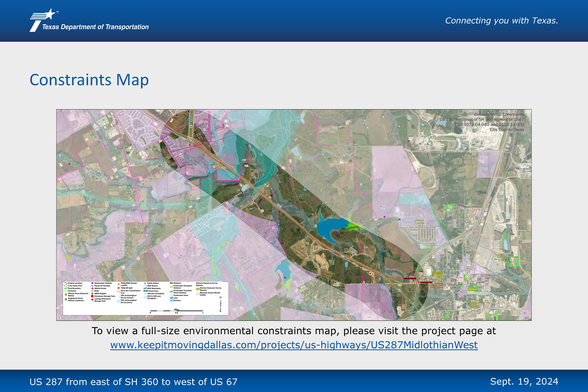Click the Cemetery legend symbol
Image resolution: width=588 pixels, height=392 pixels.
pos(66,291)
